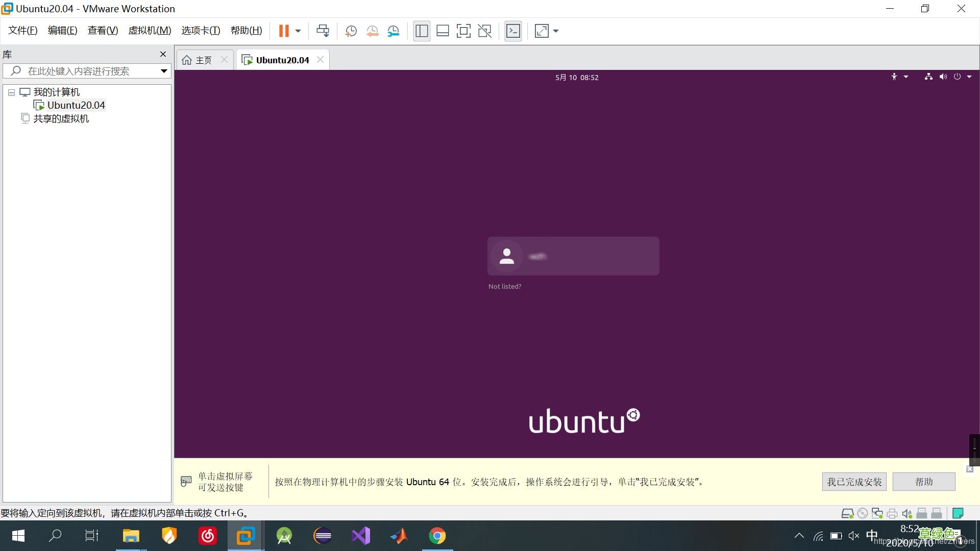This screenshot has width=980, height=551.
Task: Open Android Studio from the taskbar
Action: coord(284,536)
